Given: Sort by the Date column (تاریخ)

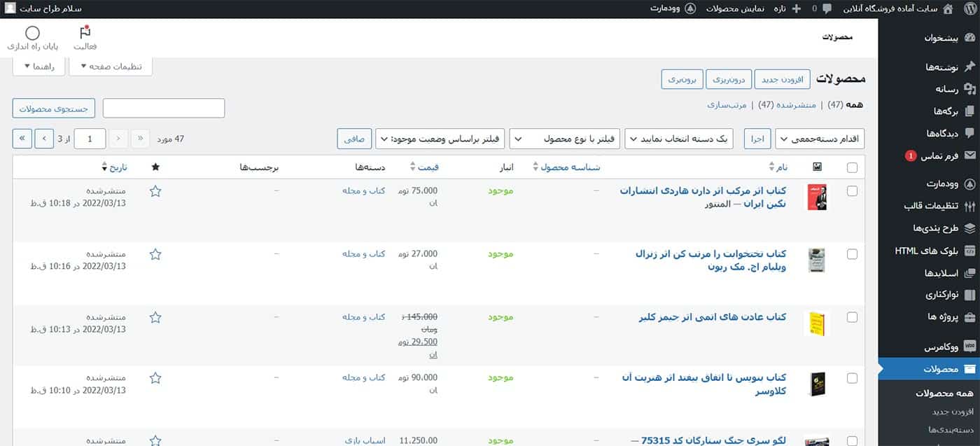Looking at the screenshot, I should [114, 167].
